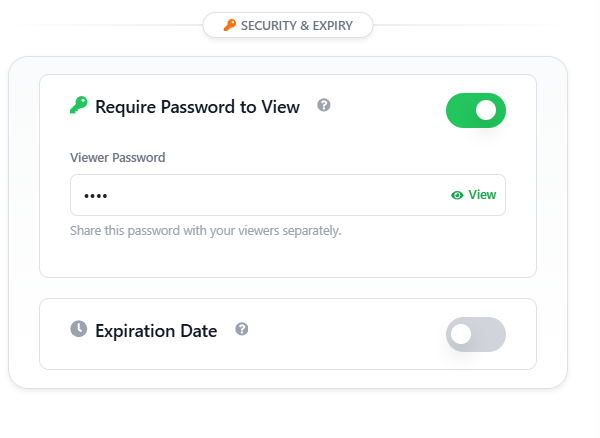Screen dimensions: 600x438
Task: Disable the Require Password to View switch
Action: pyautogui.click(x=476, y=110)
